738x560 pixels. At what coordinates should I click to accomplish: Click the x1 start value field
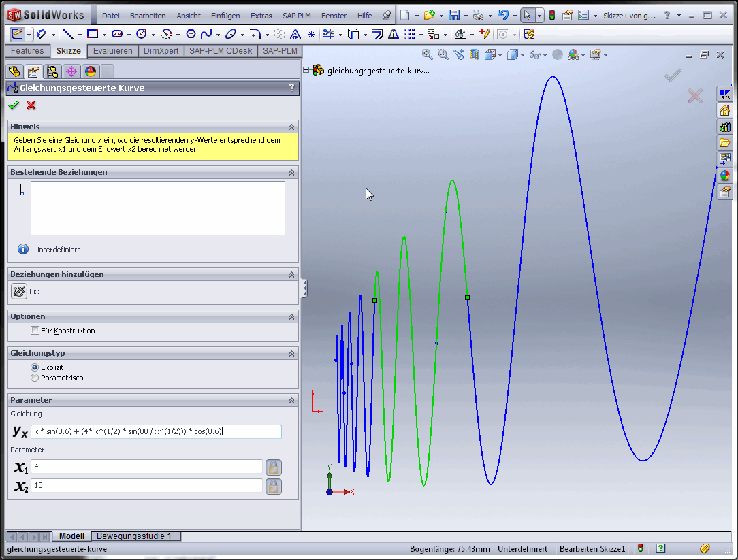[146, 467]
